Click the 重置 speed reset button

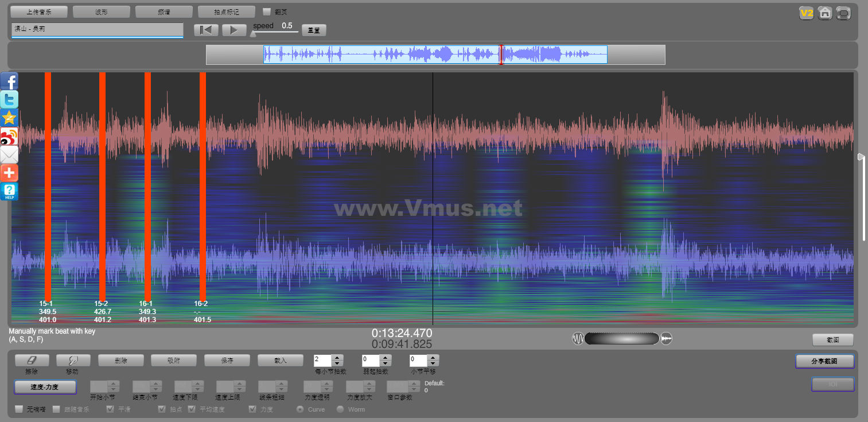coord(314,30)
